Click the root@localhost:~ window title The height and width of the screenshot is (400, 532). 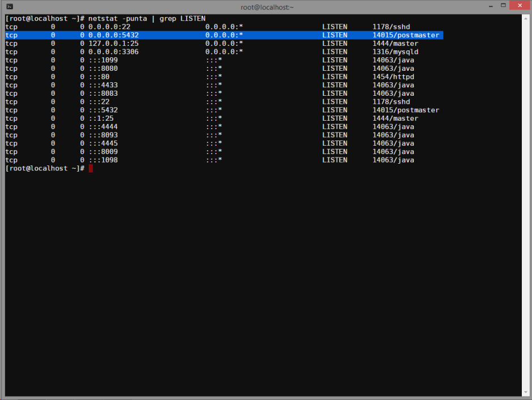pos(267,6)
